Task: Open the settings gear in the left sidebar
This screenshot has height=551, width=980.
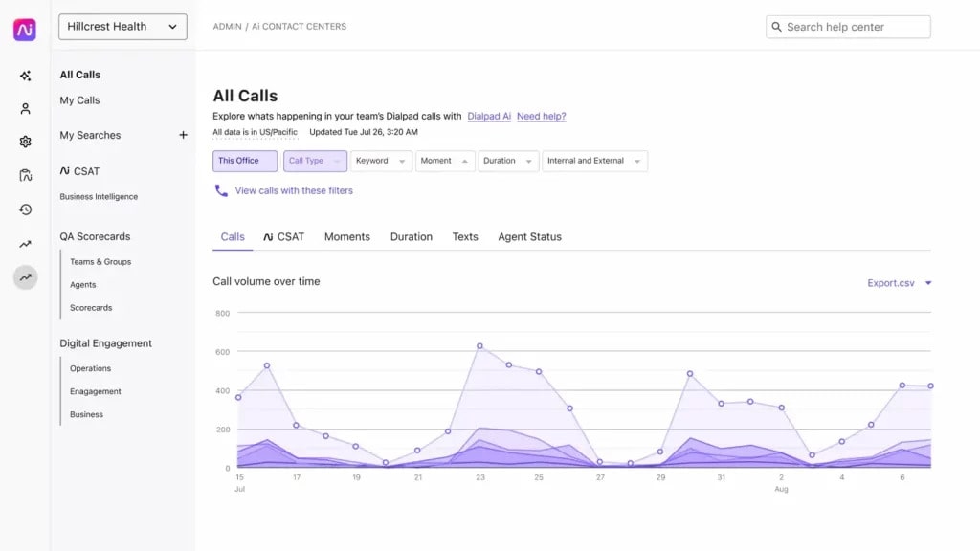Action: (24, 142)
